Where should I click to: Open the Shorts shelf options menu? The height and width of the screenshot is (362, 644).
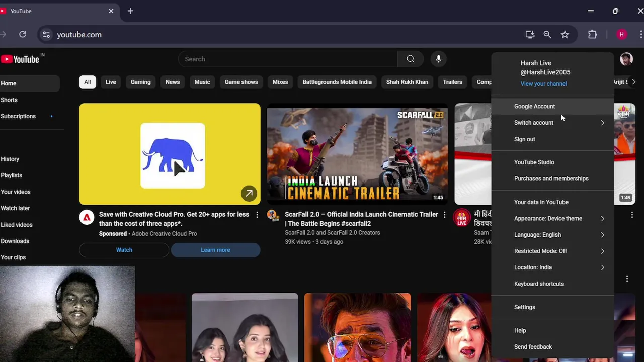627,279
